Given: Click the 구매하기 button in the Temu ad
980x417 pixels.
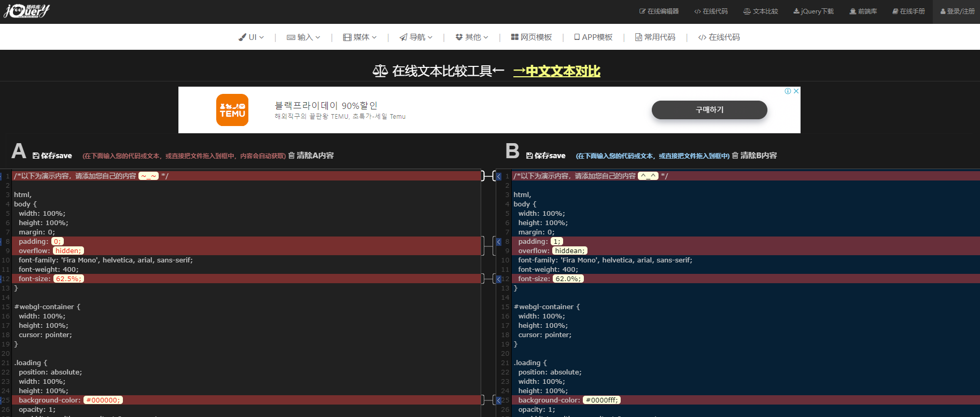Looking at the screenshot, I should [709, 110].
